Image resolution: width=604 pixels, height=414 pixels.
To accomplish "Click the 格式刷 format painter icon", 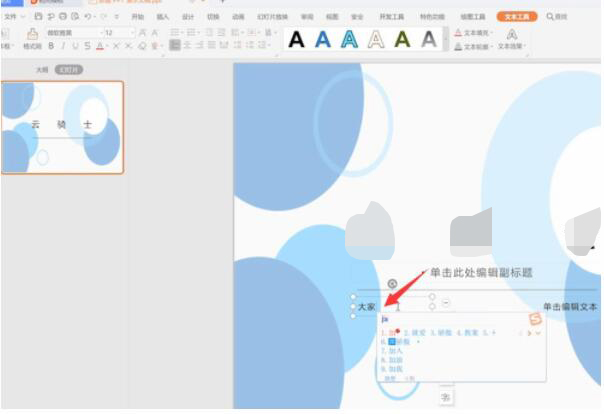I will [x=32, y=39].
